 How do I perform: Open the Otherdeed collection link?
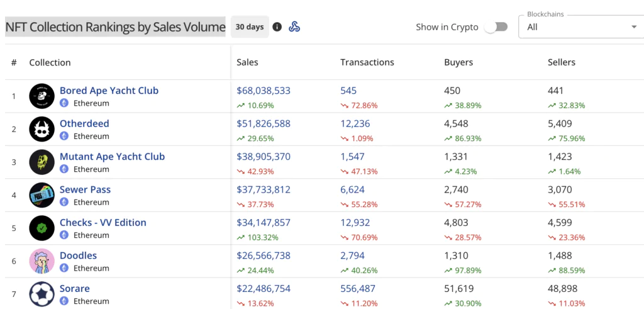coord(85,123)
